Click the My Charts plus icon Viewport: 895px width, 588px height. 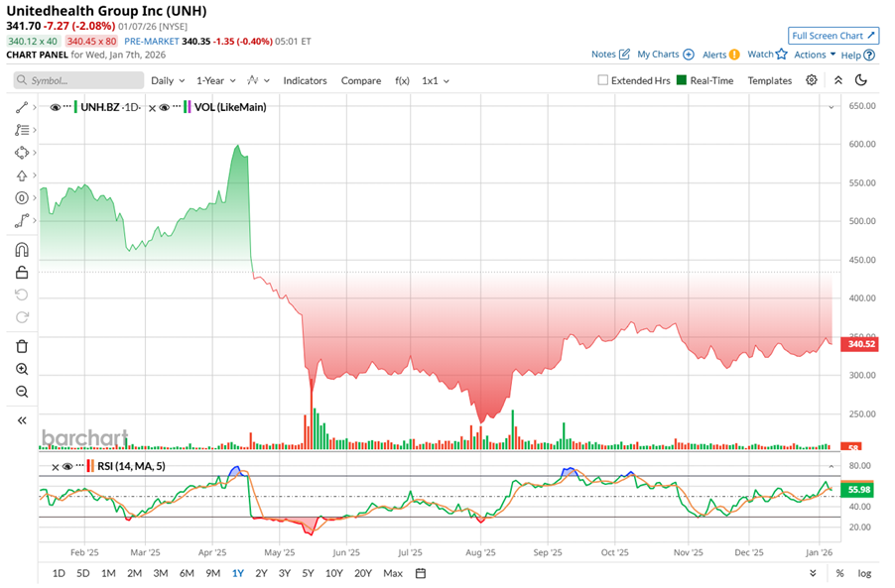coord(689,55)
